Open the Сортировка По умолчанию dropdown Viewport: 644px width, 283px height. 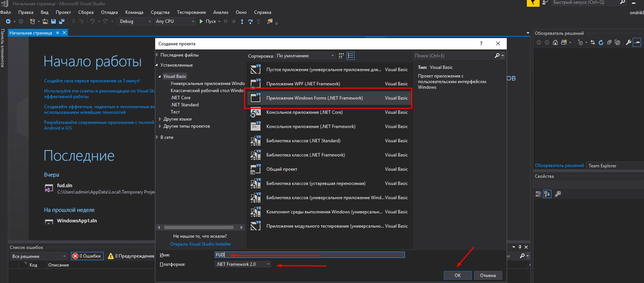coord(305,56)
